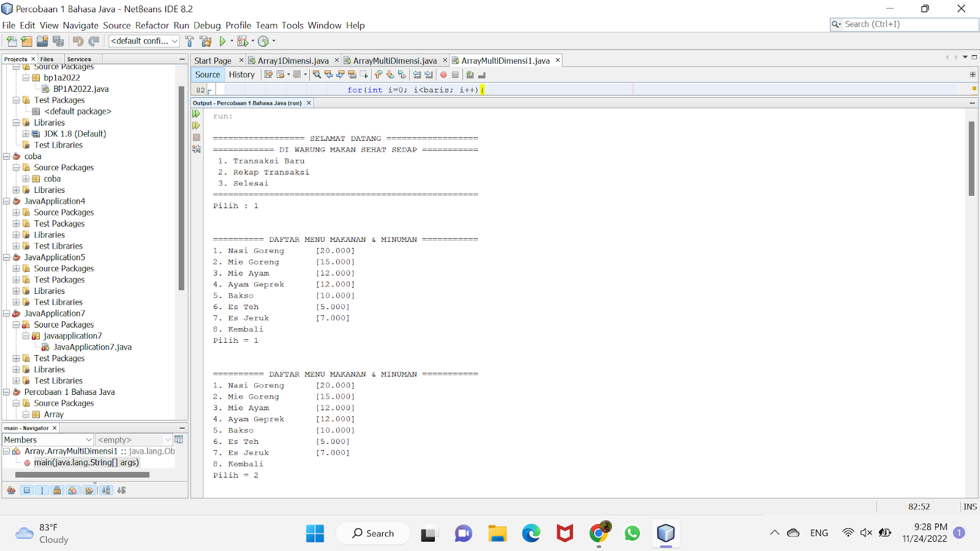Toggle Show Inner Classes in Navigator
This screenshot has height=551, width=980.
[x=73, y=490]
